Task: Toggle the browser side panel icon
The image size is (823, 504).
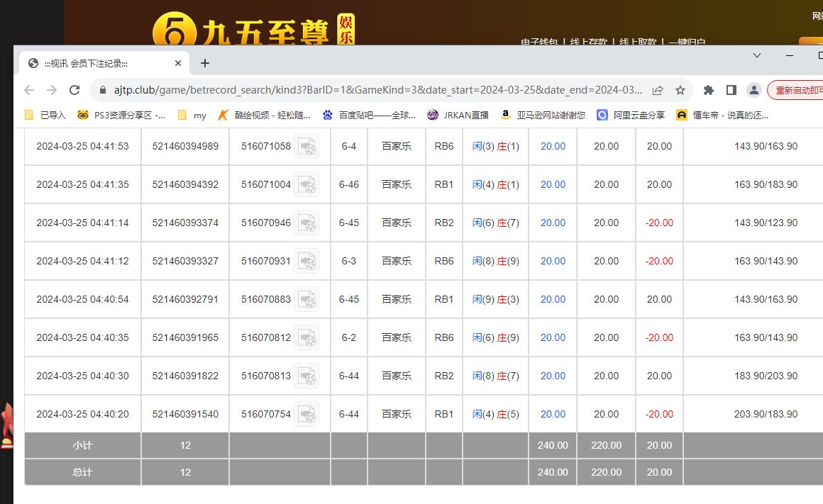Action: (731, 90)
